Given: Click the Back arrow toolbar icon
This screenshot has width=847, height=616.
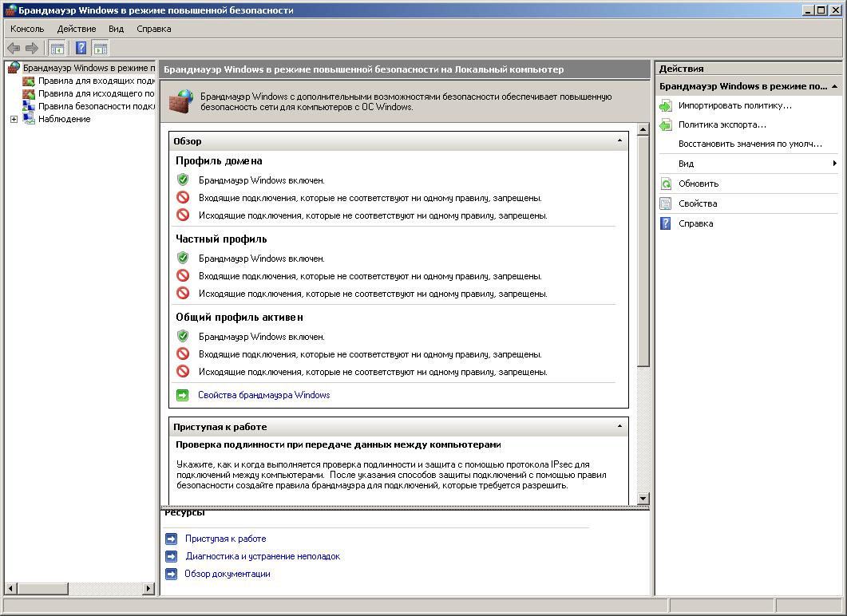Looking at the screenshot, I should pos(14,48).
